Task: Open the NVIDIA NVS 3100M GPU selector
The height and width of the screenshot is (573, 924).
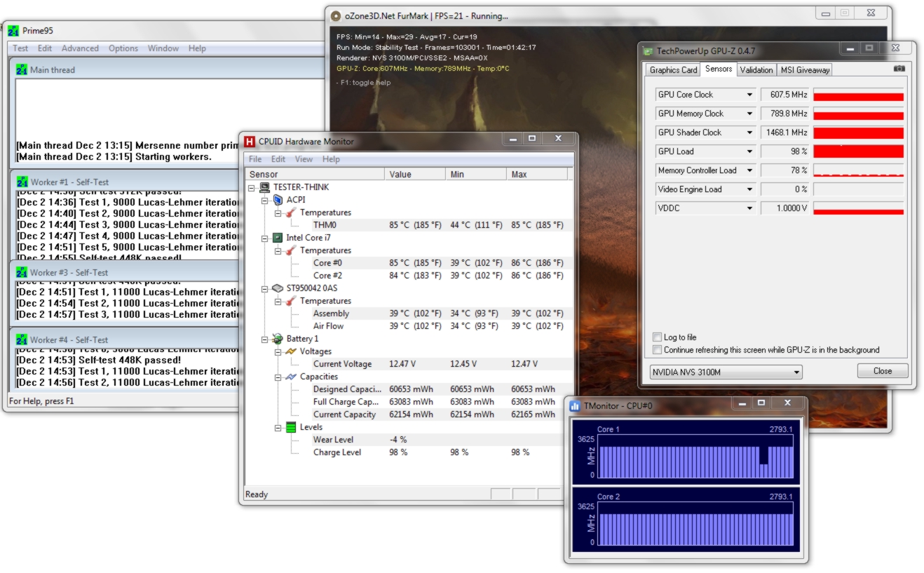Action: [x=726, y=372]
